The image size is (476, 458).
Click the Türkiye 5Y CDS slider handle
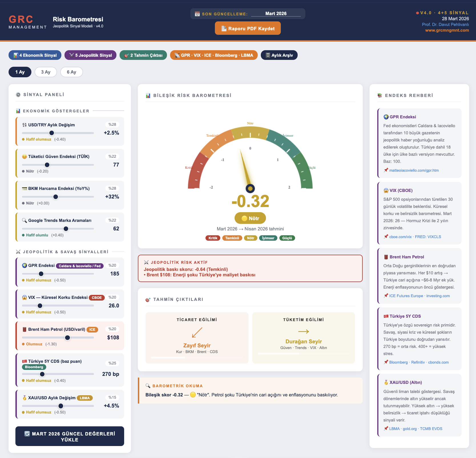coord(42,374)
